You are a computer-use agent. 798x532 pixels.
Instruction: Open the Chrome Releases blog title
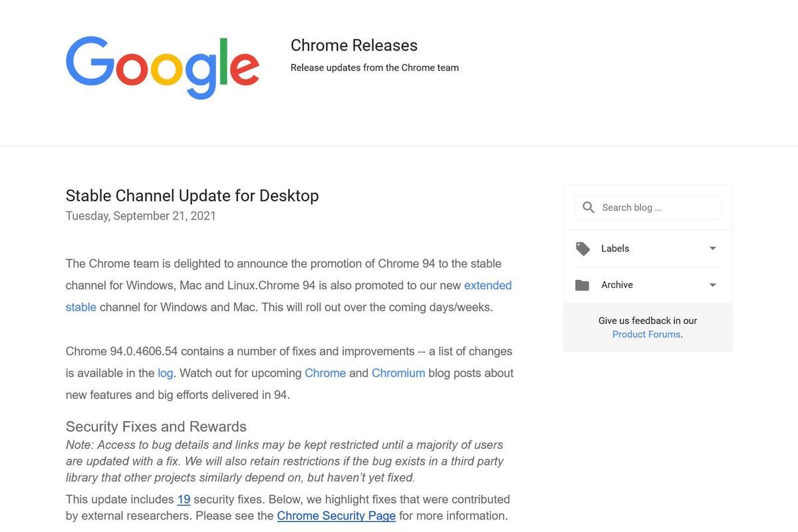click(354, 45)
